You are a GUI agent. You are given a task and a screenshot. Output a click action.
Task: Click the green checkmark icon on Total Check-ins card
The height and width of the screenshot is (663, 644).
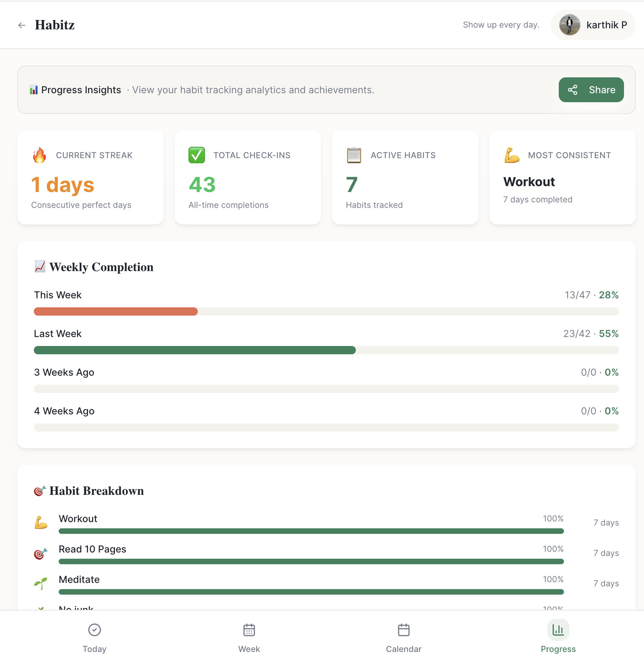(x=197, y=155)
